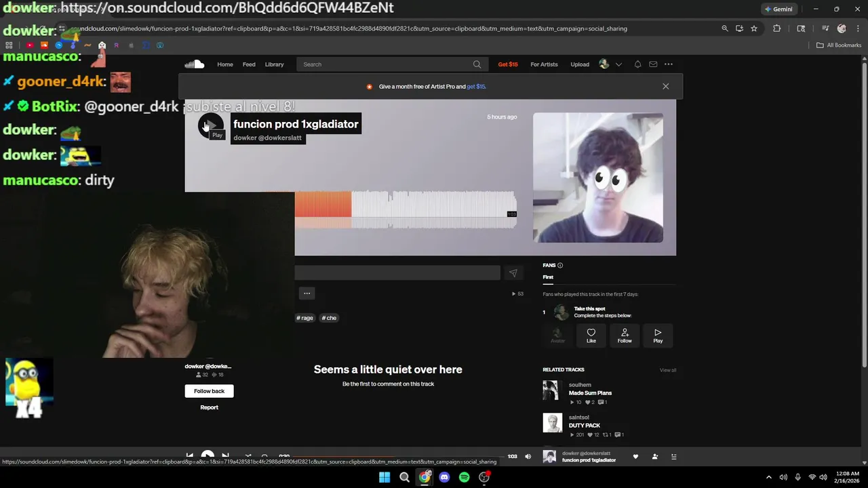
Task: Open related track DUTY PACK
Action: [585, 426]
